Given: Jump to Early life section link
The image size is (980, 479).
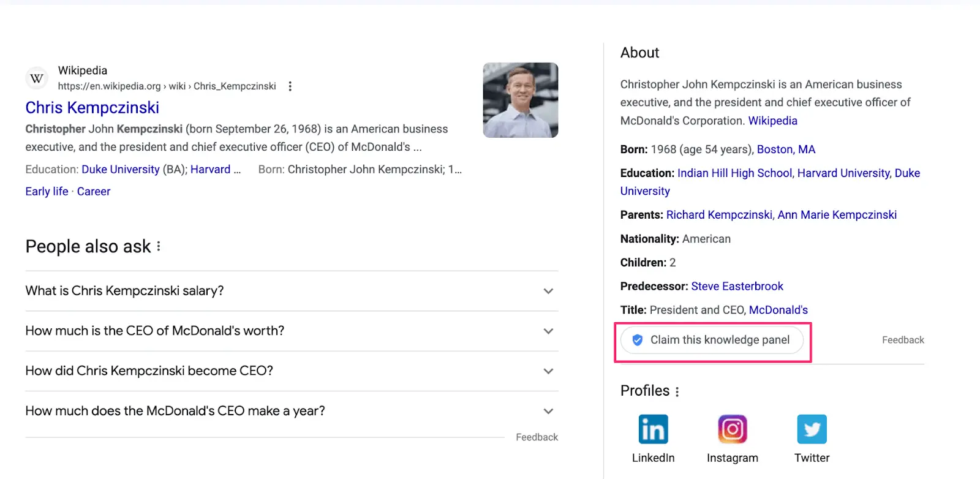Looking at the screenshot, I should (x=47, y=192).
